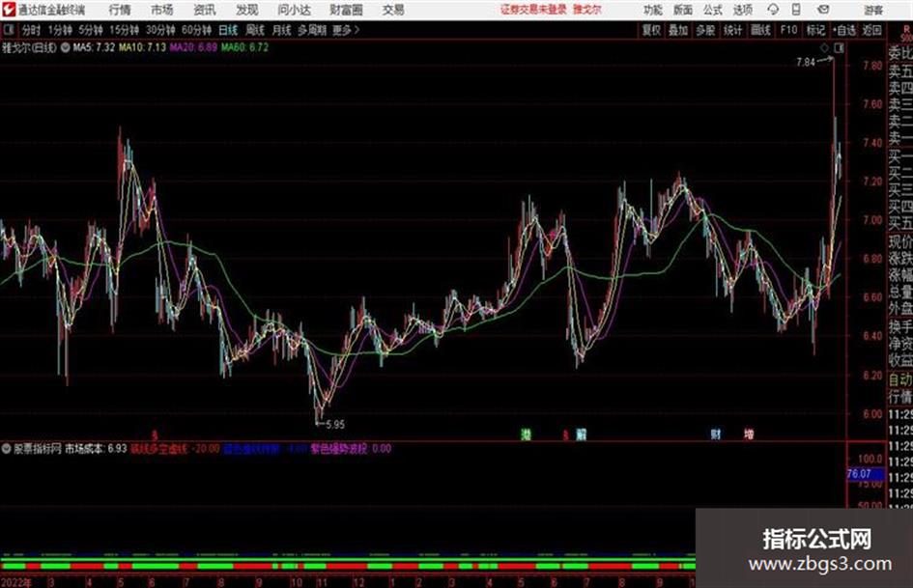913x588 pixels.
Task: Open the 版面 menu
Action: pos(682,10)
